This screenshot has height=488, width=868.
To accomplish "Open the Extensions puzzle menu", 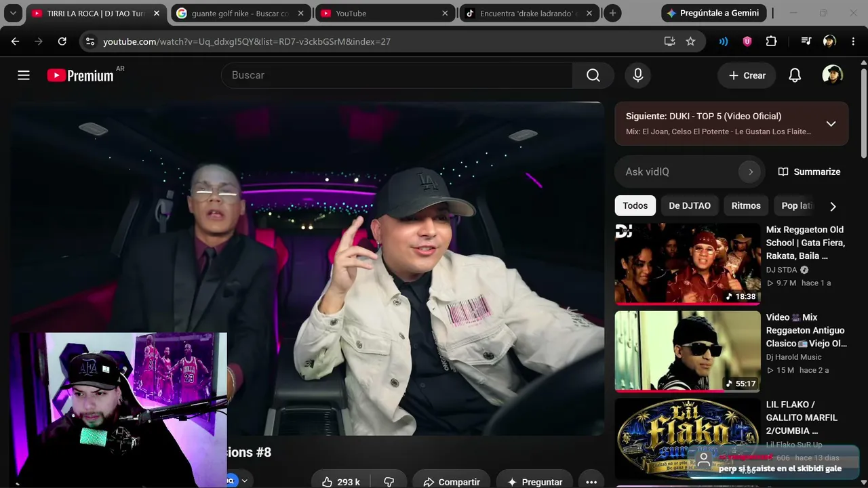I will pos(771,41).
